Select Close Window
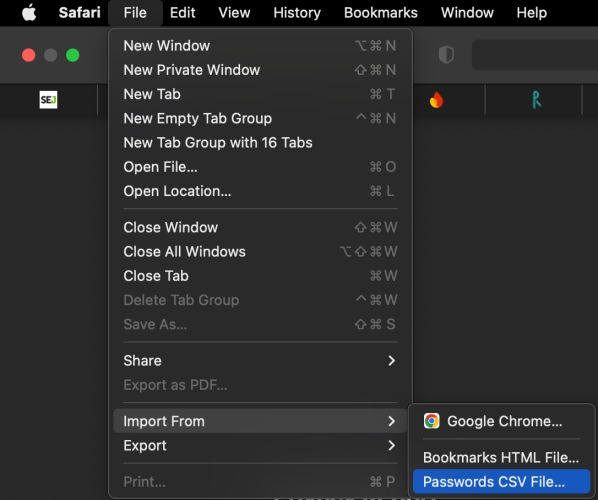 260,227
